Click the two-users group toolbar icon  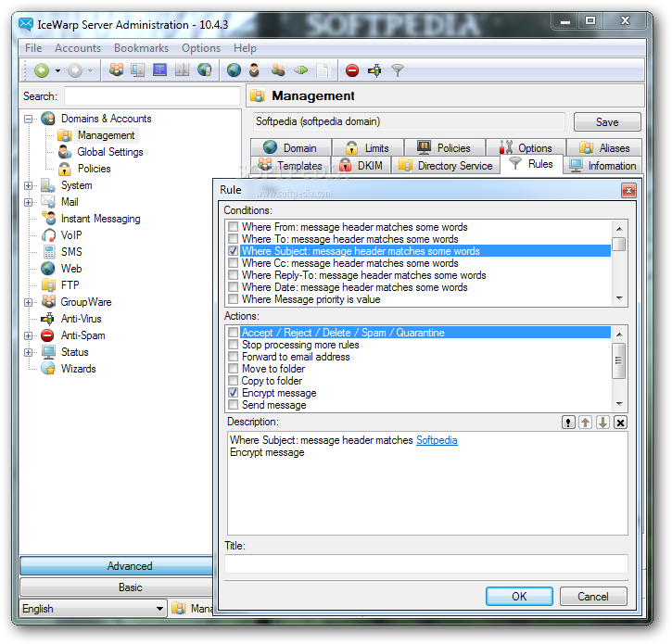click(278, 69)
